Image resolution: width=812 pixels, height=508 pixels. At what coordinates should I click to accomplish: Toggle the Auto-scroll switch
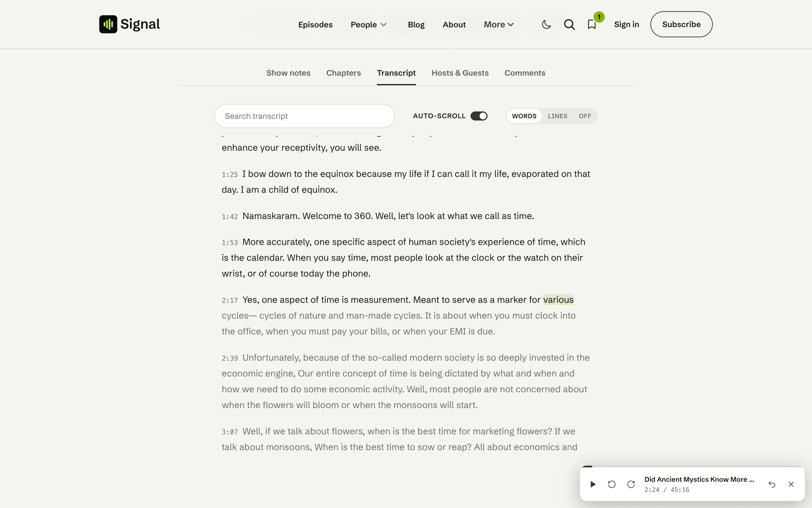coord(479,116)
